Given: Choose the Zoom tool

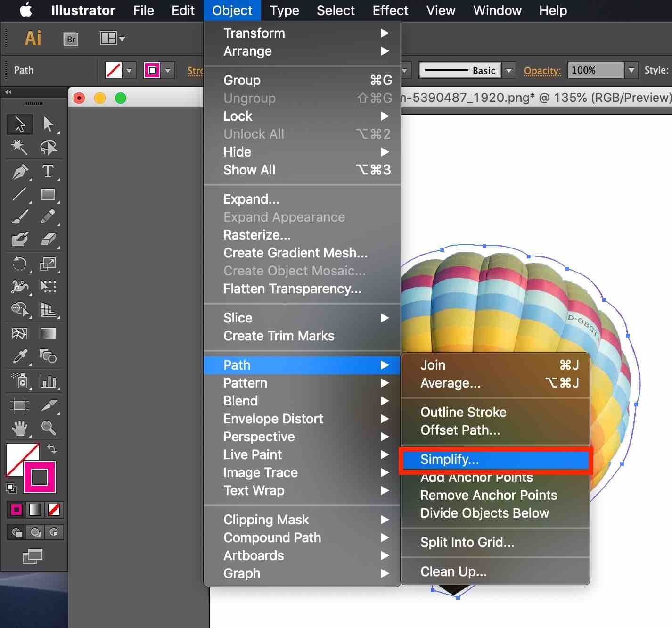Looking at the screenshot, I should point(48,428).
